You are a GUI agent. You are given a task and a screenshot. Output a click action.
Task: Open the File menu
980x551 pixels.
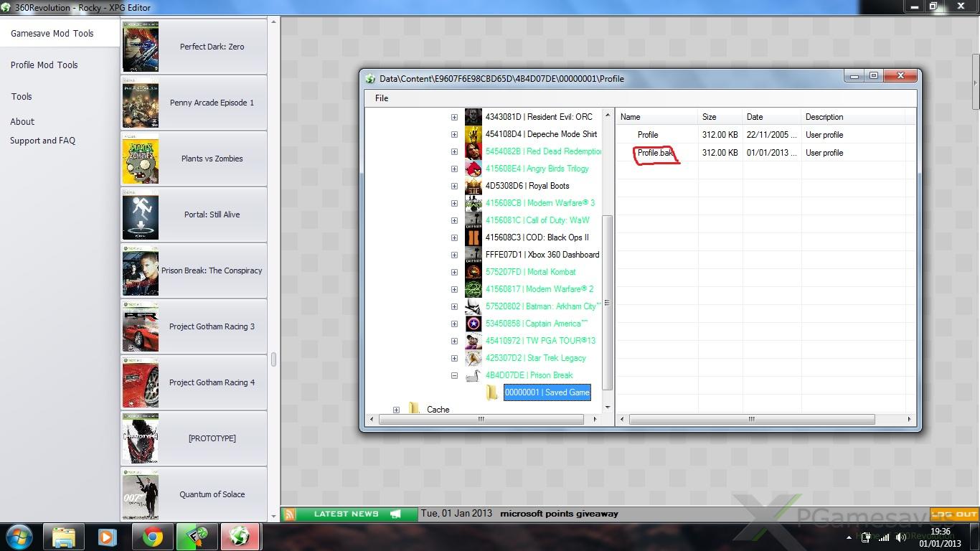pyautogui.click(x=382, y=98)
